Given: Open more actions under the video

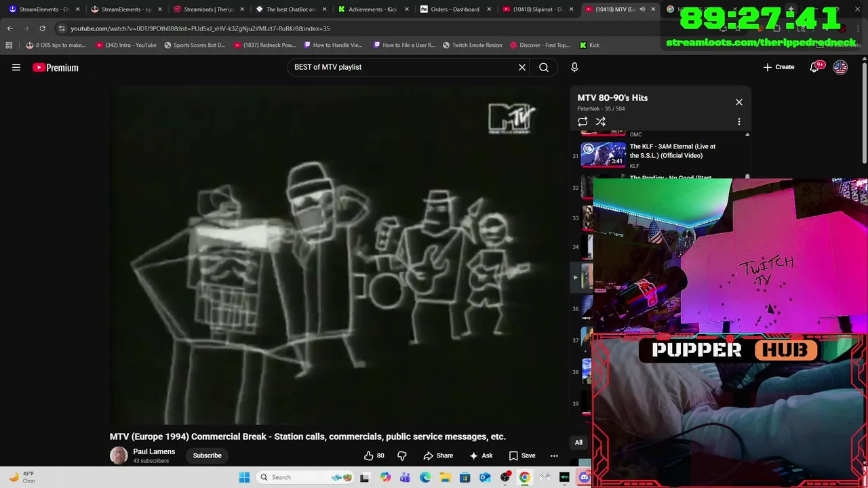Looking at the screenshot, I should (x=554, y=455).
